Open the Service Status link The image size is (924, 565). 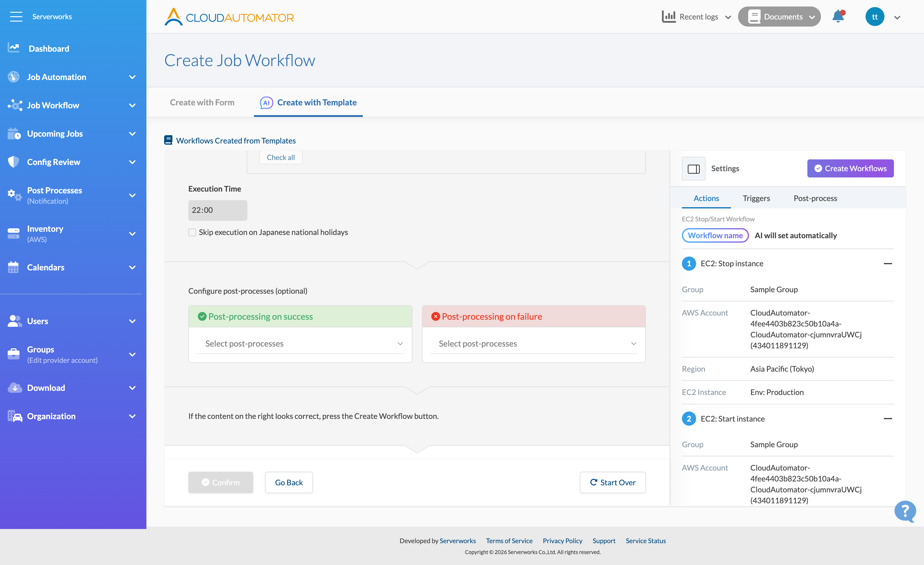click(x=646, y=541)
